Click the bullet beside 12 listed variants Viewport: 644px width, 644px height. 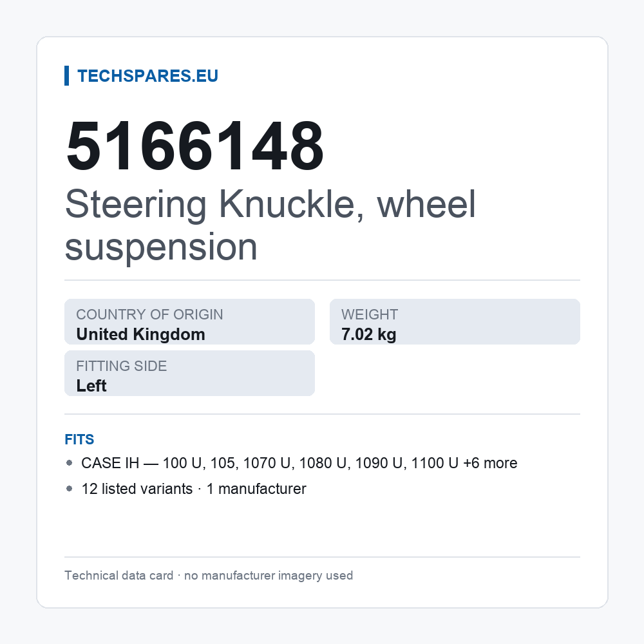click(x=69, y=489)
